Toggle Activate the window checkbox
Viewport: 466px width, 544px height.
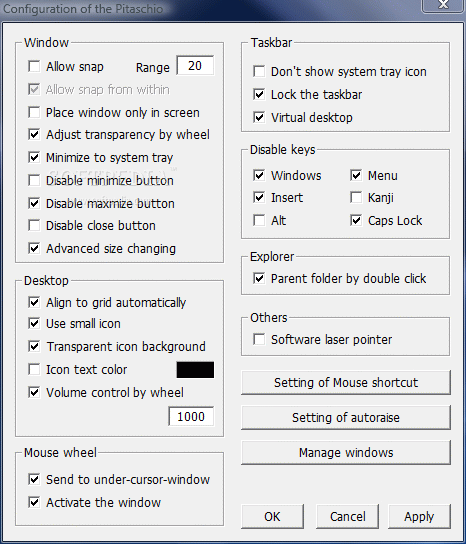[x=34, y=502]
